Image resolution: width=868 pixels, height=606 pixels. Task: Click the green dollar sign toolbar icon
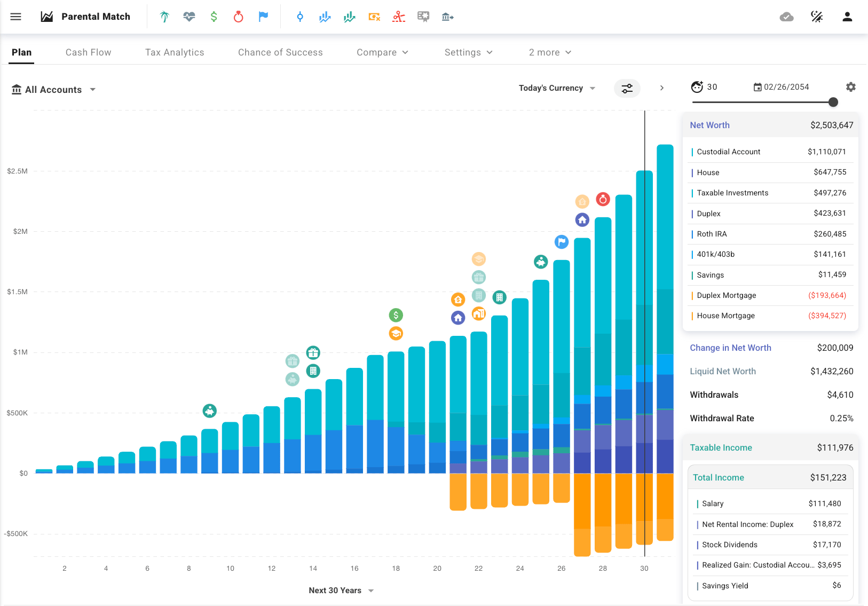tap(214, 17)
